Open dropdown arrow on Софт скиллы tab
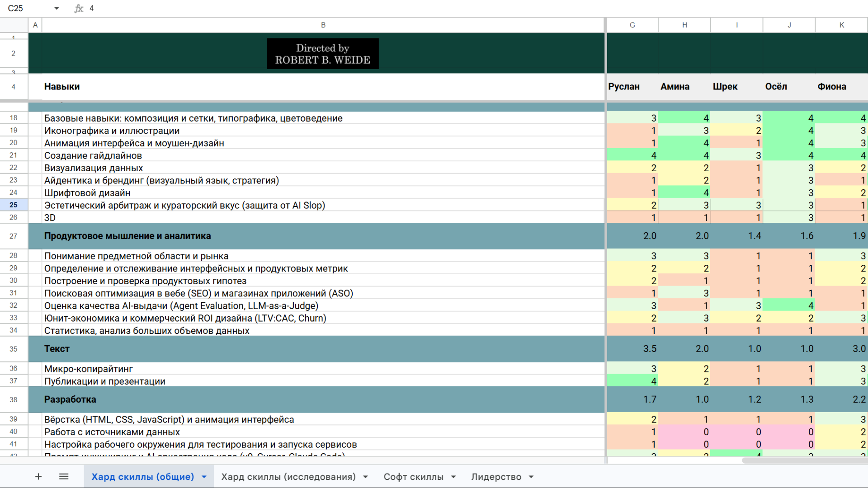Screen dimensions: 868x488 [453, 477]
